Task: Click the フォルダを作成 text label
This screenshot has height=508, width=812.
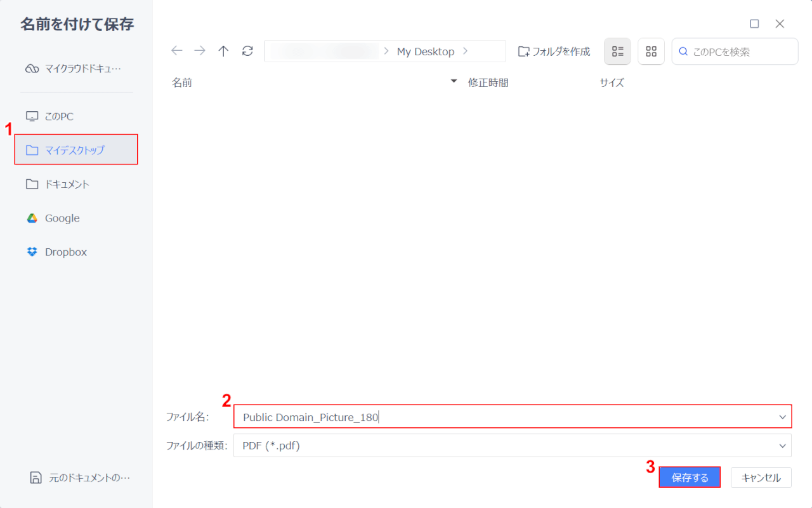Action: [x=561, y=51]
